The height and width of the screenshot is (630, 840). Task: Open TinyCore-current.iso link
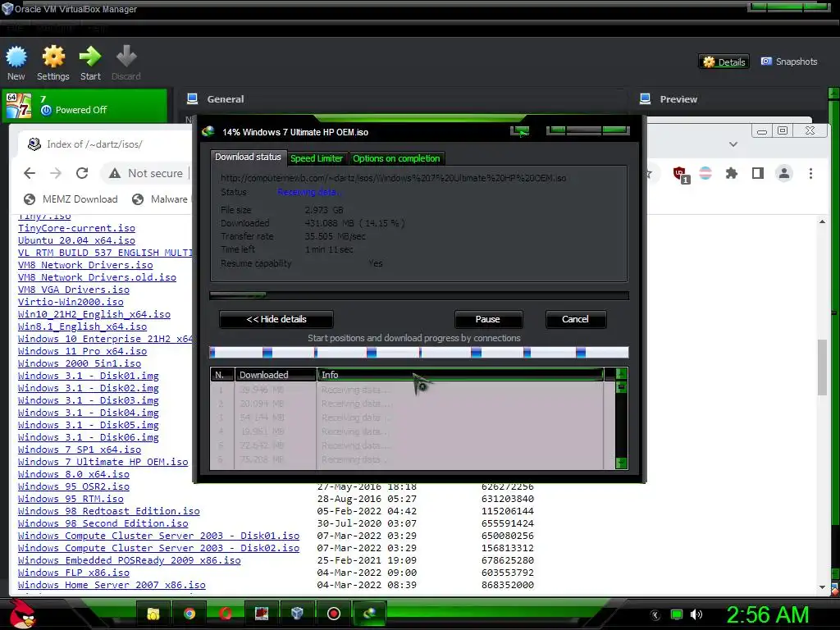(x=76, y=228)
